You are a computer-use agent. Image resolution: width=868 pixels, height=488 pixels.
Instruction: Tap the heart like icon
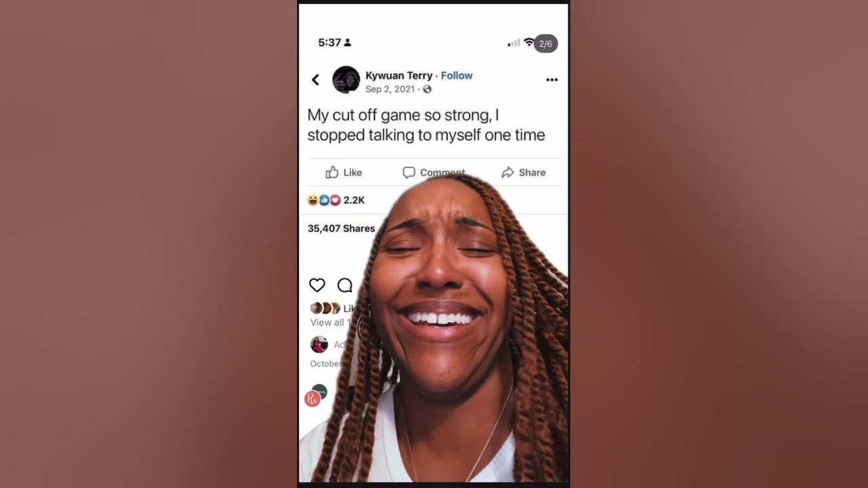(317, 285)
